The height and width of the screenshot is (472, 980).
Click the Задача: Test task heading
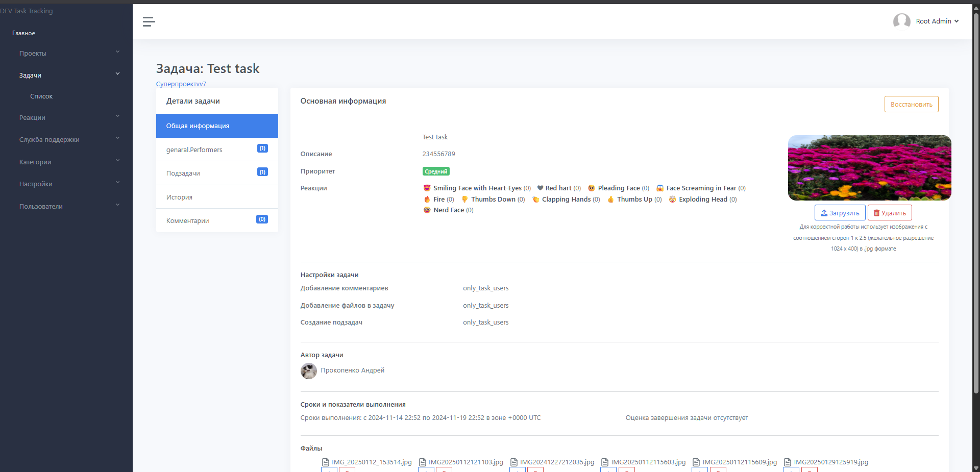pos(208,68)
